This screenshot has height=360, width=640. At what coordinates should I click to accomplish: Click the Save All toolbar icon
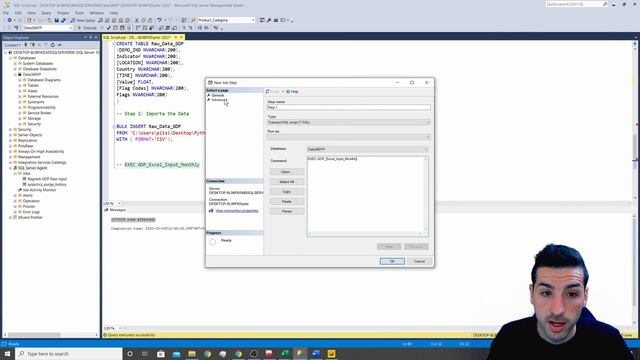[x=63, y=20]
